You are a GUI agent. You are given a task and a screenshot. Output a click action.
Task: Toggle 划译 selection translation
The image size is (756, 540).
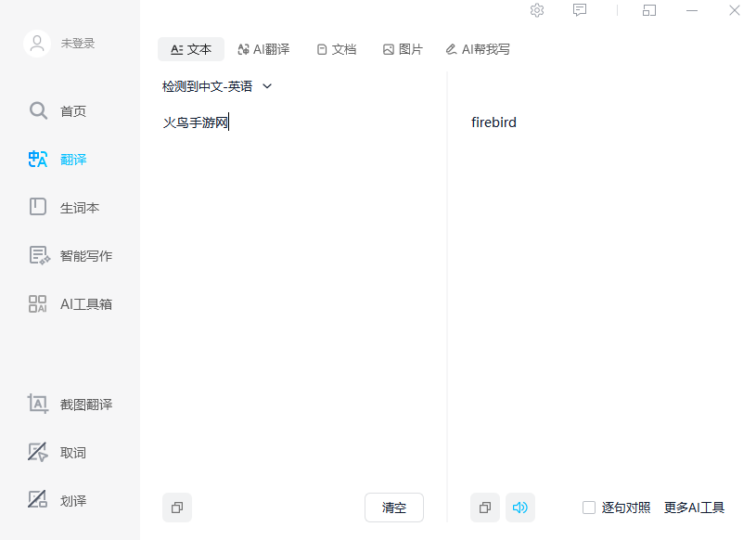coord(58,500)
